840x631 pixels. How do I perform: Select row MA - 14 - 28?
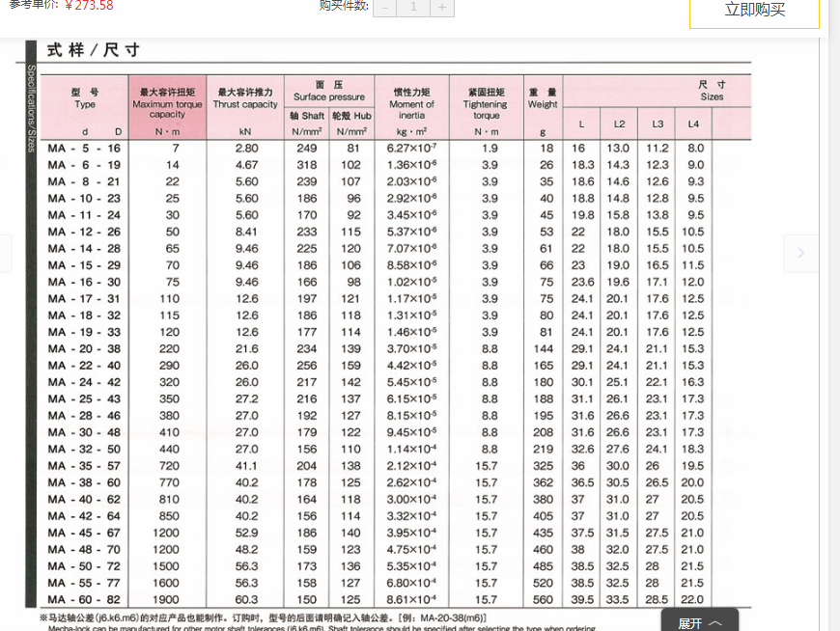396,248
